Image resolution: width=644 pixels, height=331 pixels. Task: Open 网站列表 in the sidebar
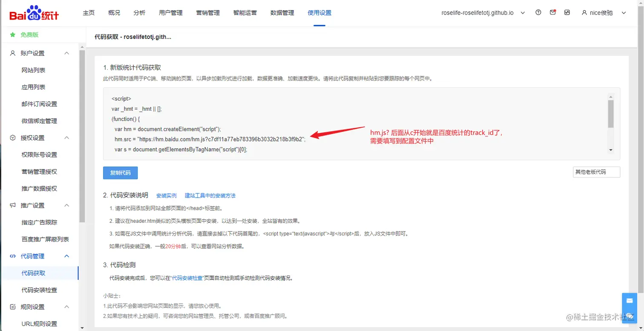coord(33,70)
